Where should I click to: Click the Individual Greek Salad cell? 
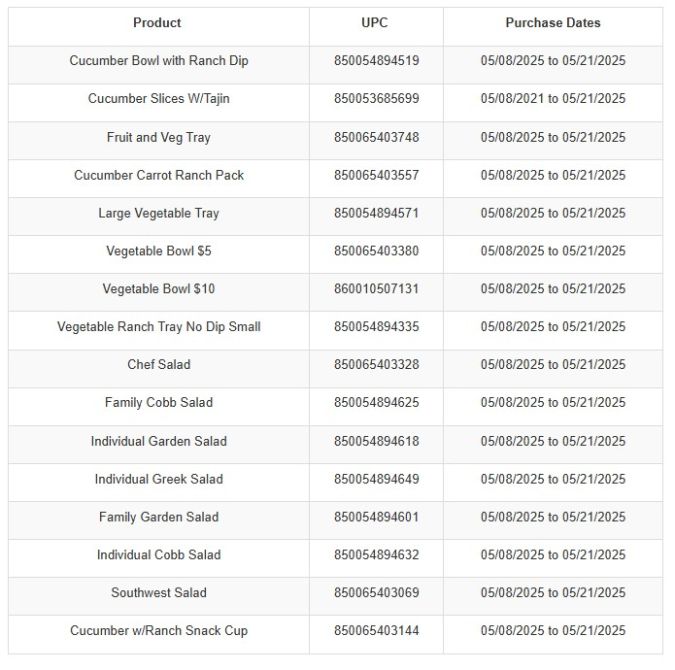[159, 479]
